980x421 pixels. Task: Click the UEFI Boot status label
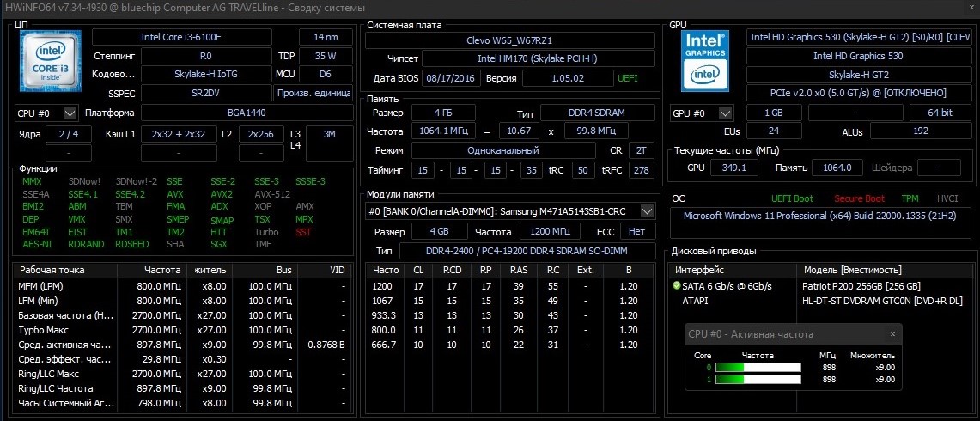(793, 198)
